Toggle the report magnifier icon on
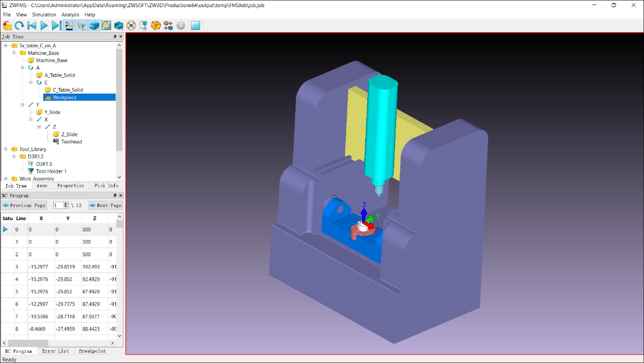Viewport: 644px width, 363px height. point(106,25)
